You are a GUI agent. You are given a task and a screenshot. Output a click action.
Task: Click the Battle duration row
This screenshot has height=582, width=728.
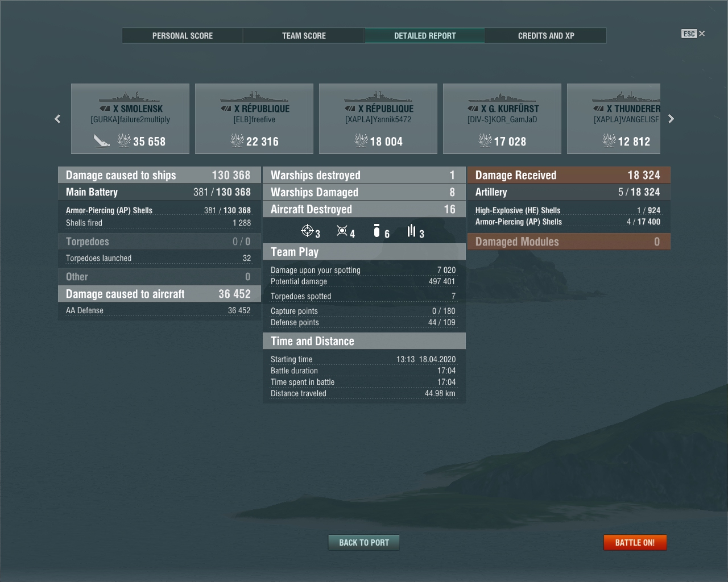[364, 371]
